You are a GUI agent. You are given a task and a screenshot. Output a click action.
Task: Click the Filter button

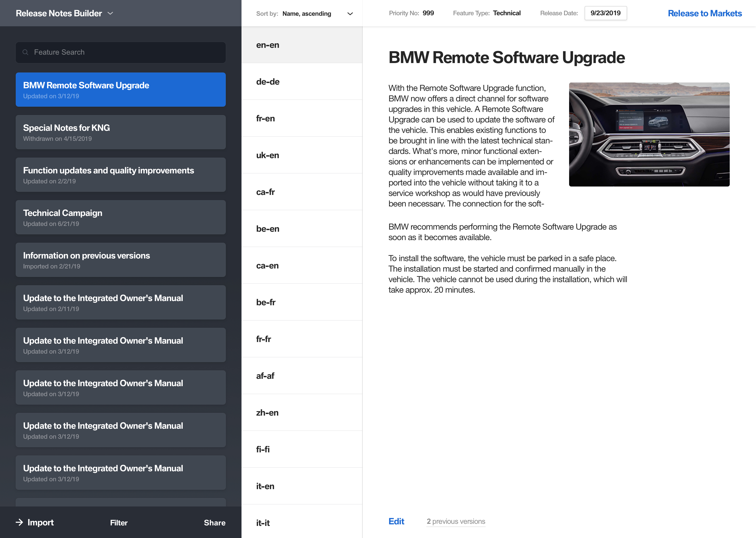[x=119, y=523]
